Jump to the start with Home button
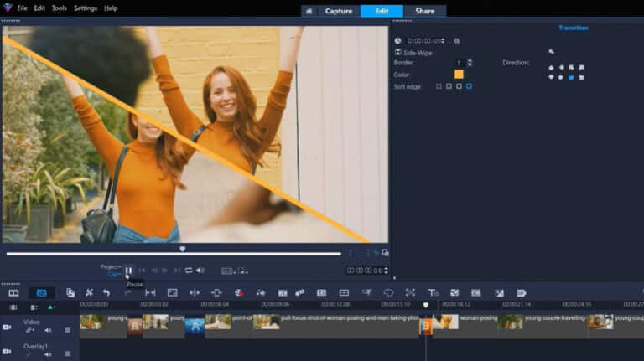Viewport: 644px width, 361px height. (142, 271)
